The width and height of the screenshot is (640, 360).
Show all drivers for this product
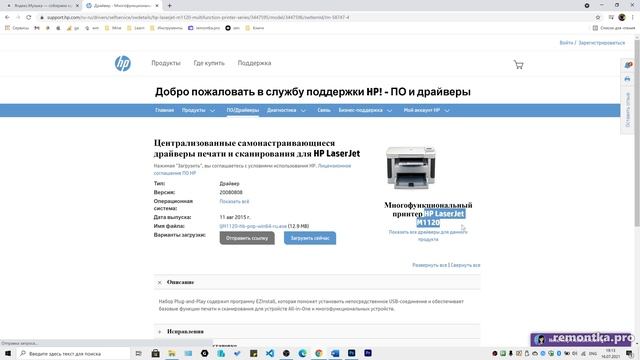(x=428, y=236)
